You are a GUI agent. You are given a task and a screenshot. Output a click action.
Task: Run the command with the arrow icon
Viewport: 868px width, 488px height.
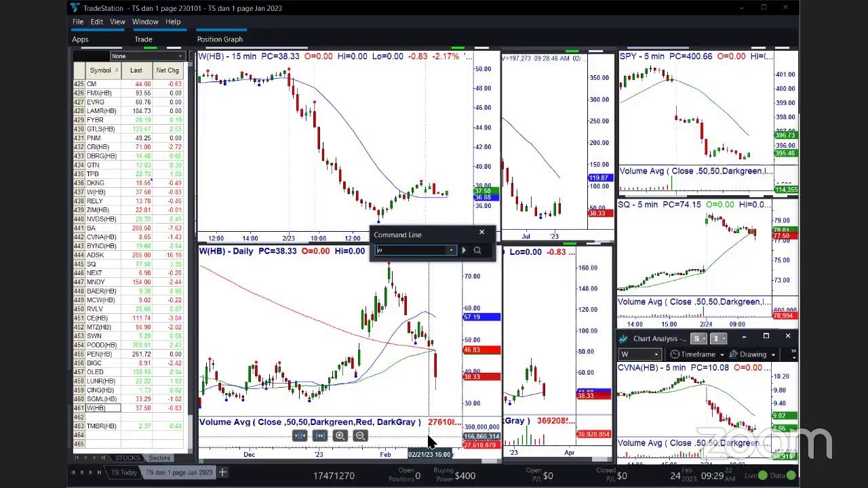464,251
